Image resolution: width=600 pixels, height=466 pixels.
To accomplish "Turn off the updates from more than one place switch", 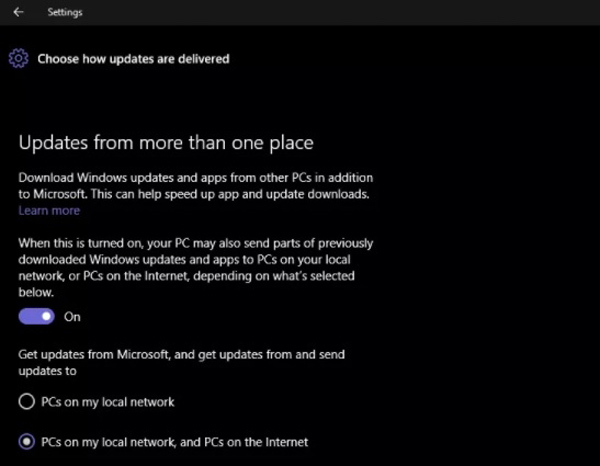I will (x=36, y=316).
